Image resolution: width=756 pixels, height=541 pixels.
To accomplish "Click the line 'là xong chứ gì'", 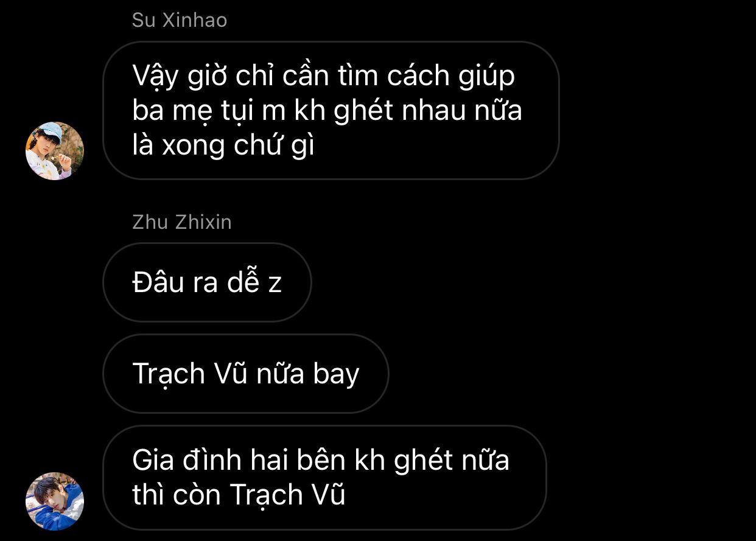I will (x=223, y=146).
